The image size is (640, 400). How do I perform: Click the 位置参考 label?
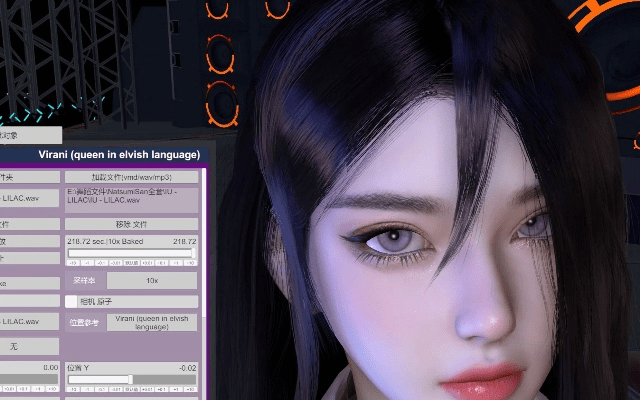click(84, 322)
